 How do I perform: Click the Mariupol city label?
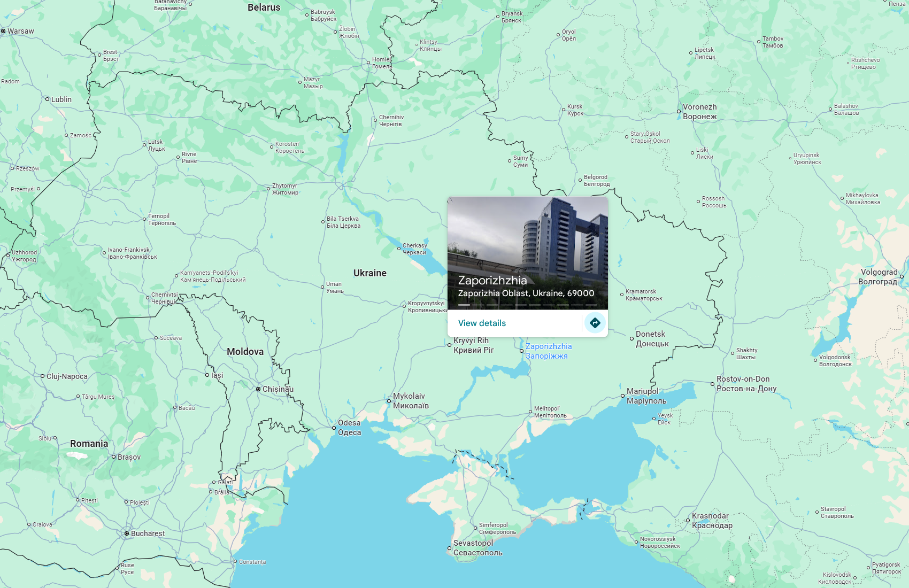pyautogui.click(x=646, y=396)
